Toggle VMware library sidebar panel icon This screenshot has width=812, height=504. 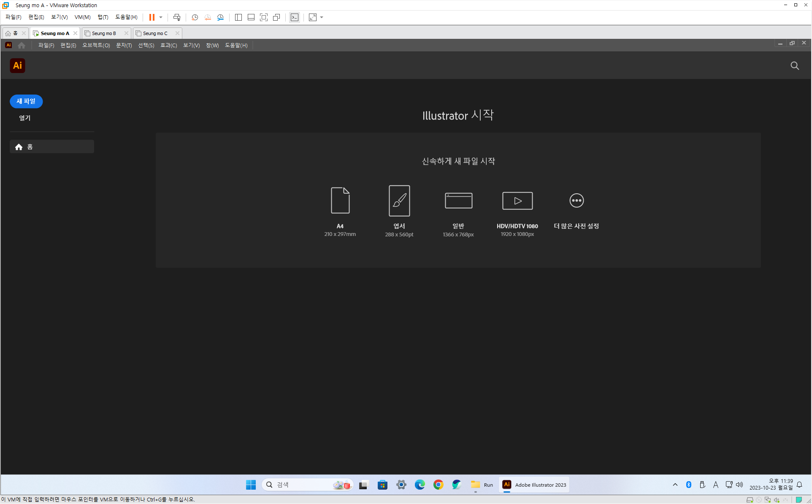pyautogui.click(x=238, y=17)
